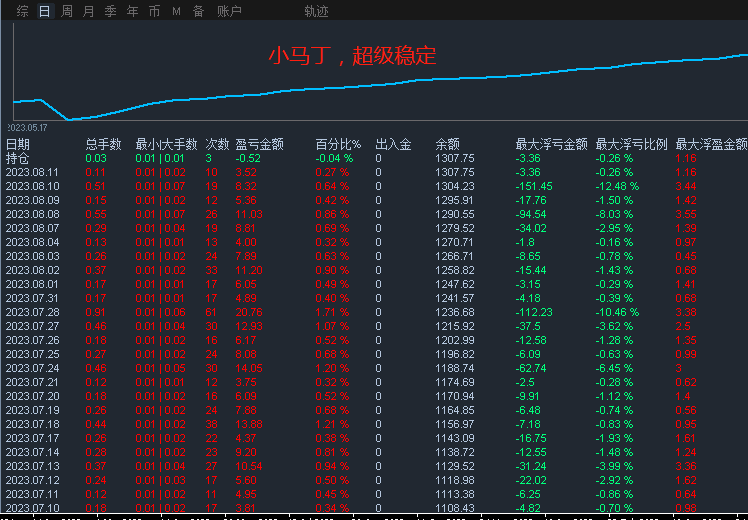
Task: Click max floating loss -112.23
Action: click(x=534, y=312)
